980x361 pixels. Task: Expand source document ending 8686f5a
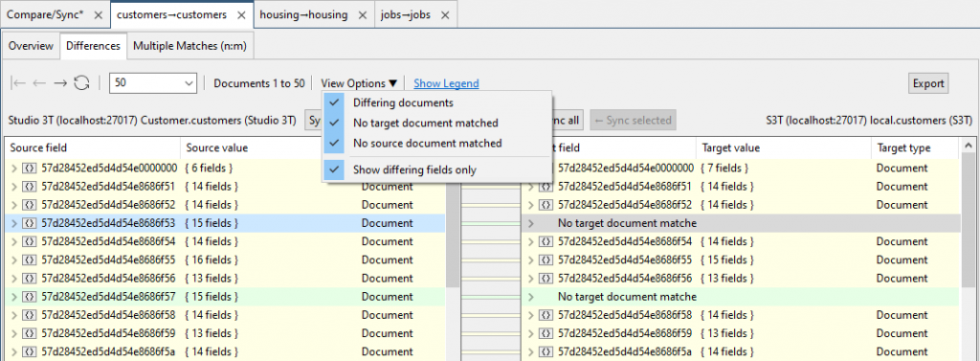(15, 351)
